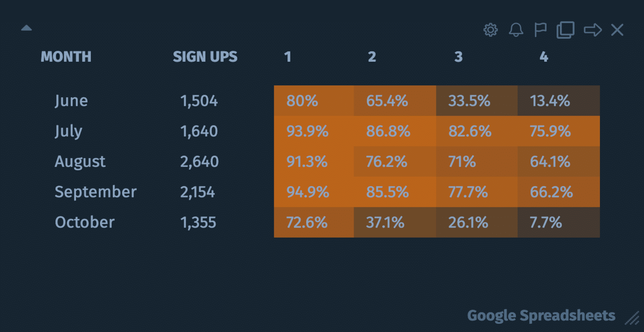Select the SIGN UPS column header
Screen dimensions: 644x332
(x=205, y=57)
